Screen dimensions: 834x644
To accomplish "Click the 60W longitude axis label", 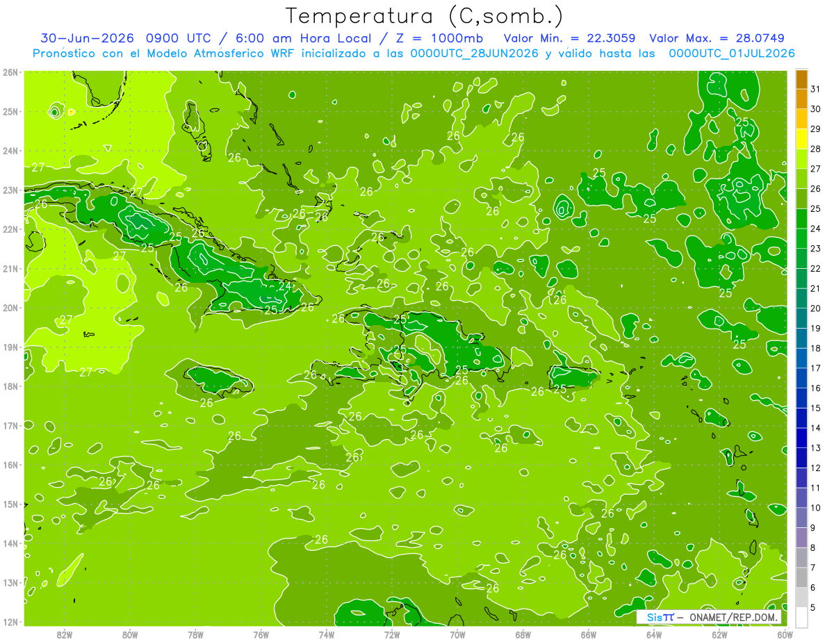I will [x=785, y=635].
